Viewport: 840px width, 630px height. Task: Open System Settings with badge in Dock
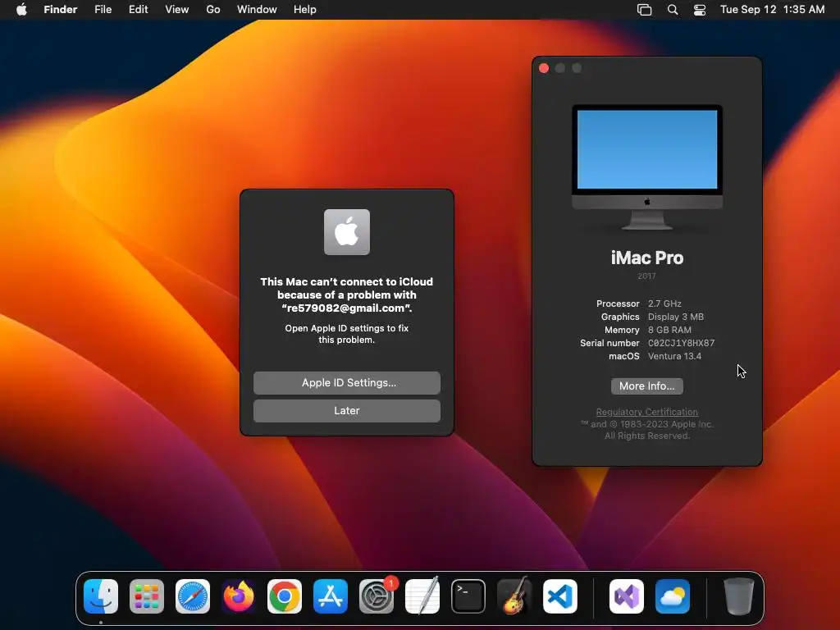coord(377,596)
